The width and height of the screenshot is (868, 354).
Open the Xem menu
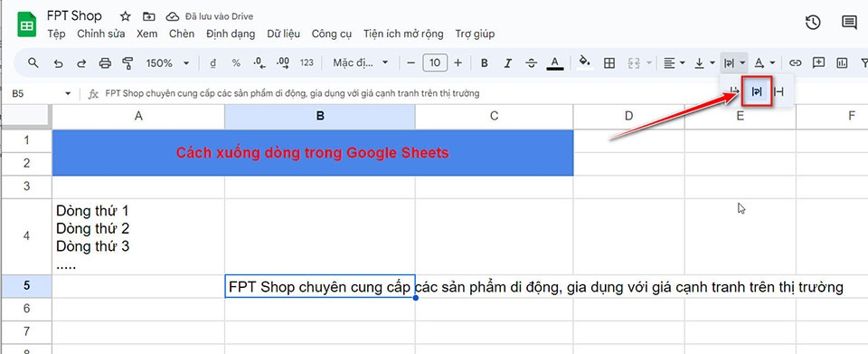point(146,33)
